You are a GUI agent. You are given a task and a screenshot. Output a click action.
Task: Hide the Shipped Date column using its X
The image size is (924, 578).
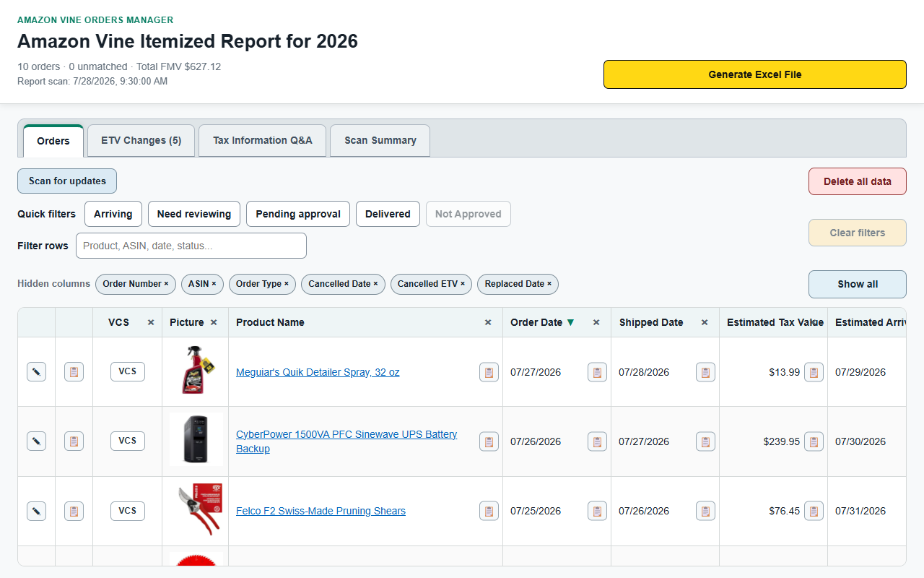pyautogui.click(x=705, y=322)
